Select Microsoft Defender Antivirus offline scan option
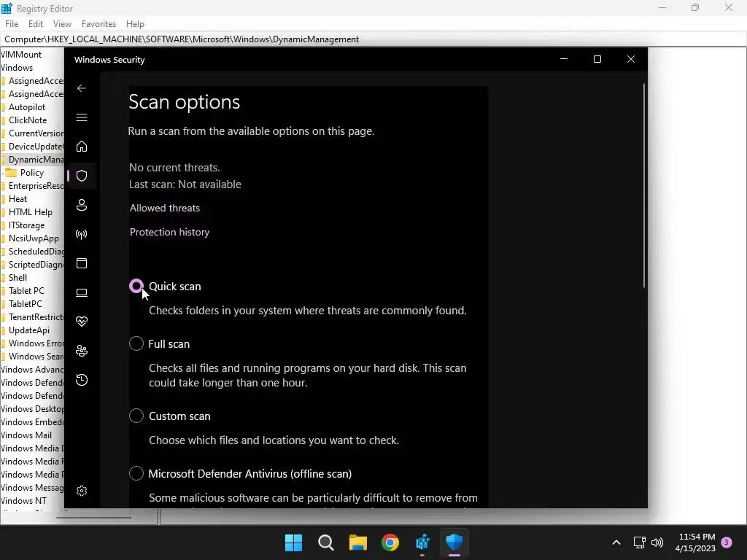The width and height of the screenshot is (747, 560). (136, 473)
